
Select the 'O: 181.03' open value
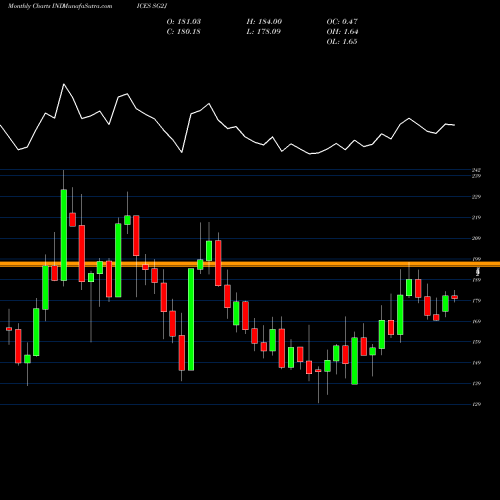[x=184, y=22]
